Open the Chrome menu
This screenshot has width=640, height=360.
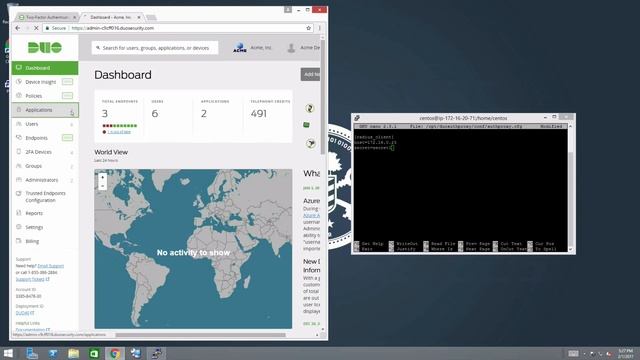pos(320,28)
